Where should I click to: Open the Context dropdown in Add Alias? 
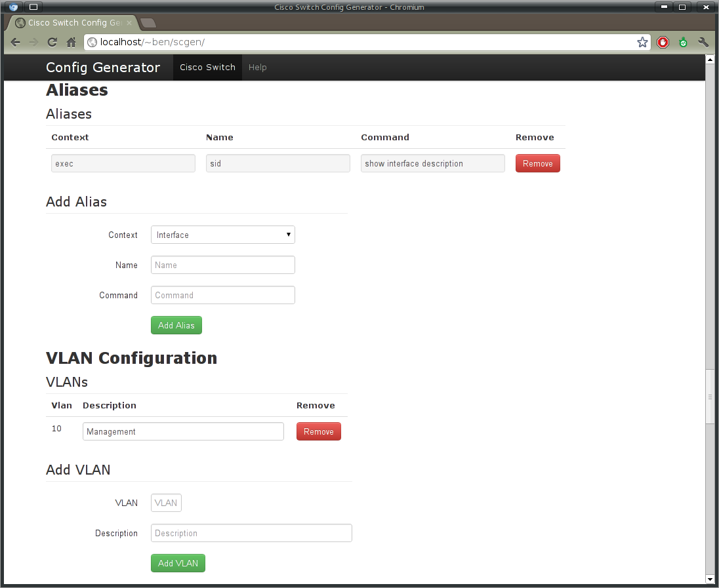pyautogui.click(x=222, y=235)
